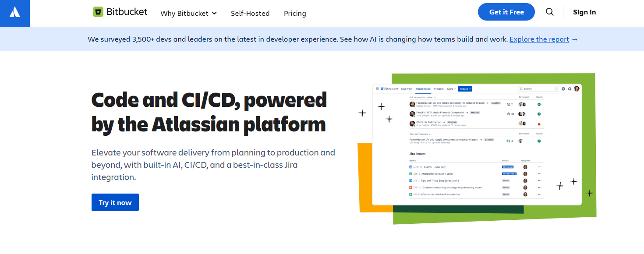
Task: Open issue Tips and Tricks Blog Series 2 of 3
Action: click(440, 180)
